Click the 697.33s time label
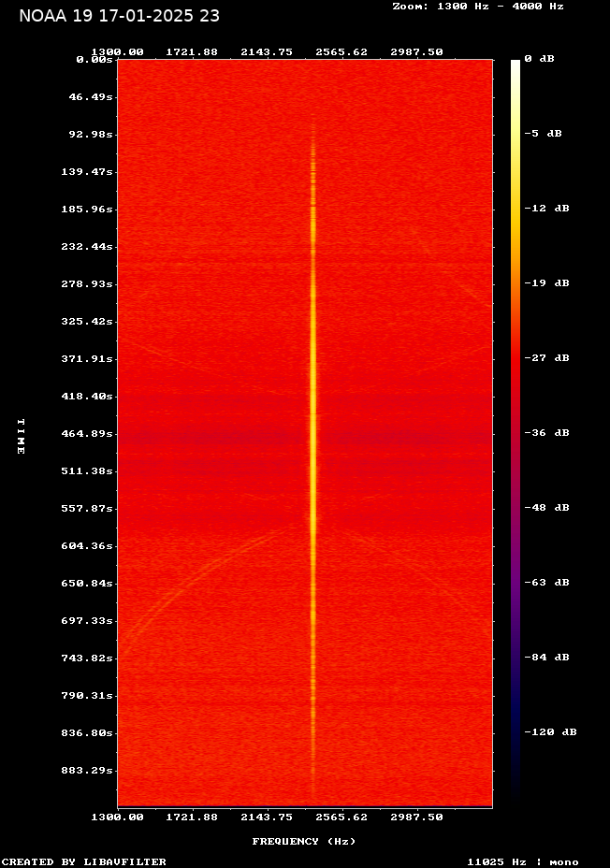Image resolution: width=610 pixels, height=868 pixels. click(x=87, y=620)
